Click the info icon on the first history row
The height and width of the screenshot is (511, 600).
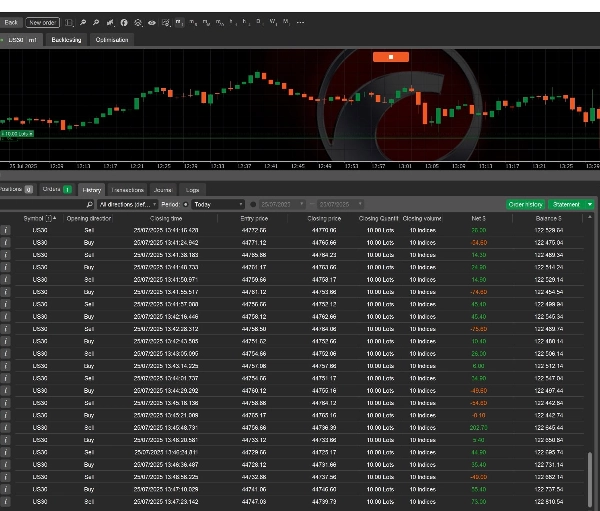(x=5, y=230)
